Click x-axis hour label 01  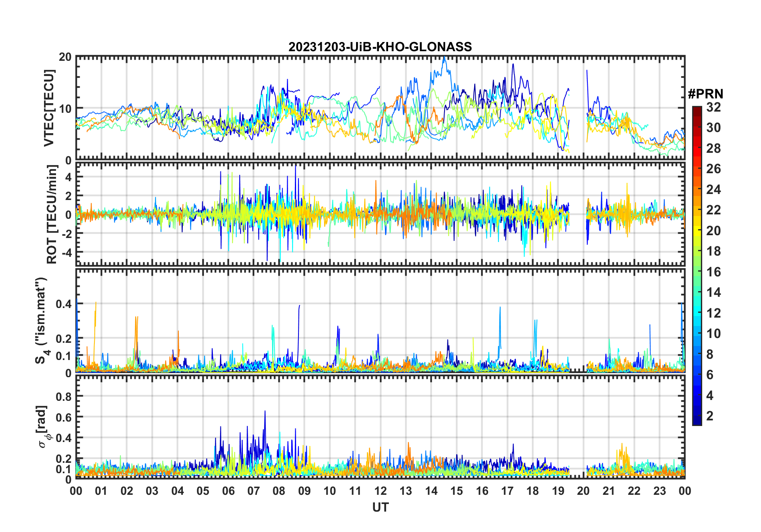coord(101,491)
